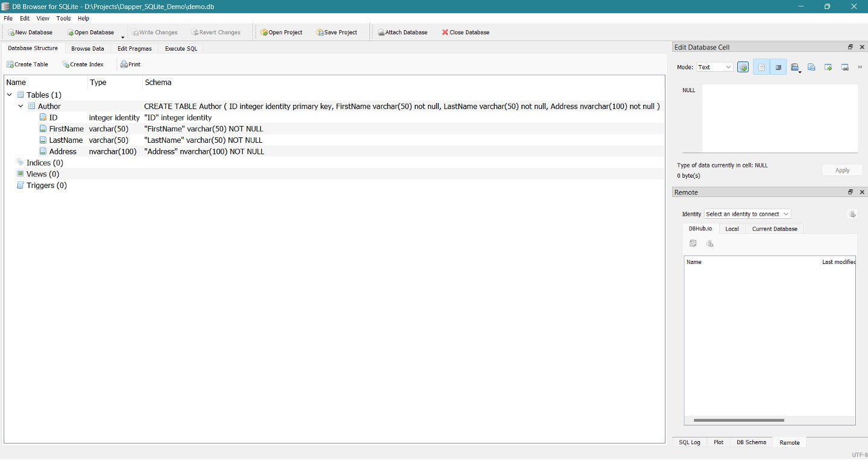Click the Address field icon
Image resolution: width=868 pixels, height=461 pixels.
(x=43, y=151)
